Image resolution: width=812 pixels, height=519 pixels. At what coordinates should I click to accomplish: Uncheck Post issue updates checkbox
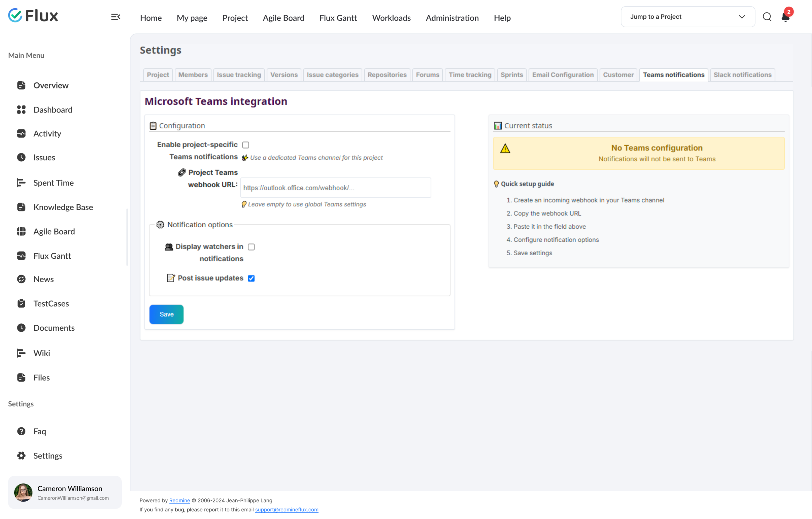pyautogui.click(x=251, y=278)
